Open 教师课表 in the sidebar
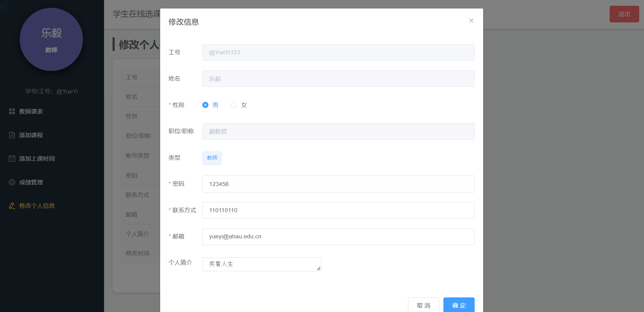The width and height of the screenshot is (644, 312). click(52, 111)
